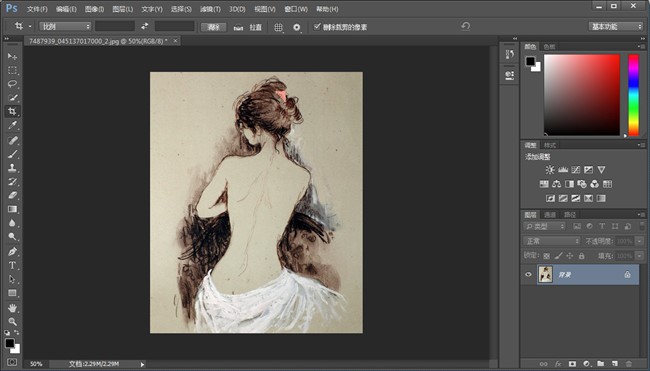Image resolution: width=650 pixels, height=371 pixels.
Task: Select the Lasso tool
Action: coord(12,84)
